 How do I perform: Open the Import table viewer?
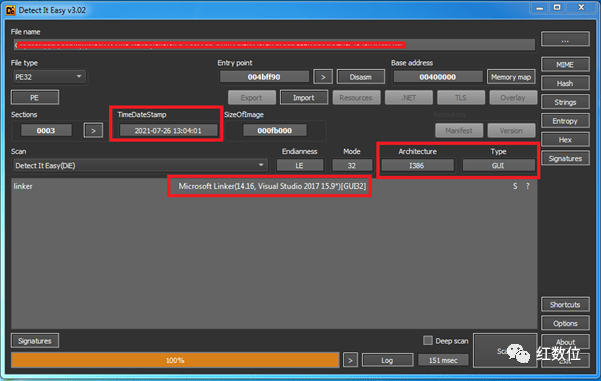click(304, 98)
